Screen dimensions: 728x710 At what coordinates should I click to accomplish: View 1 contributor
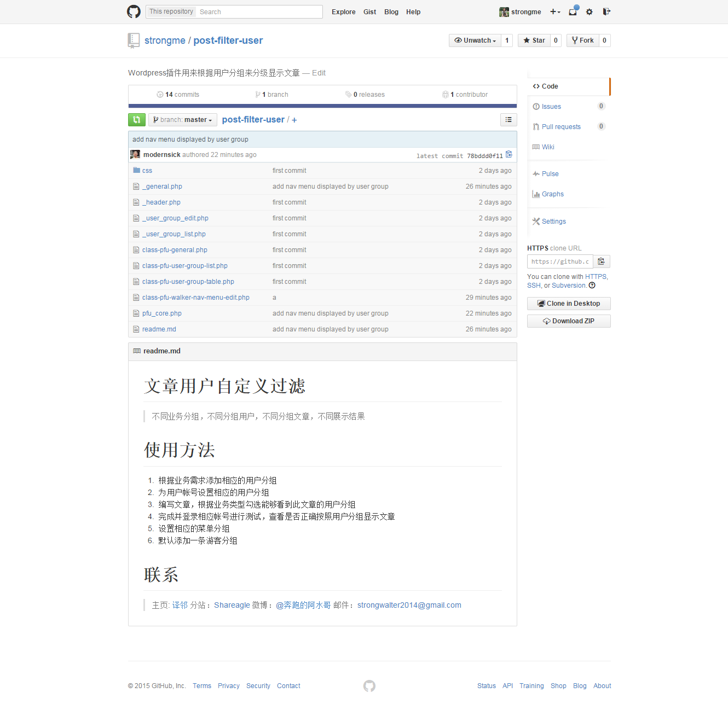pyautogui.click(x=465, y=95)
